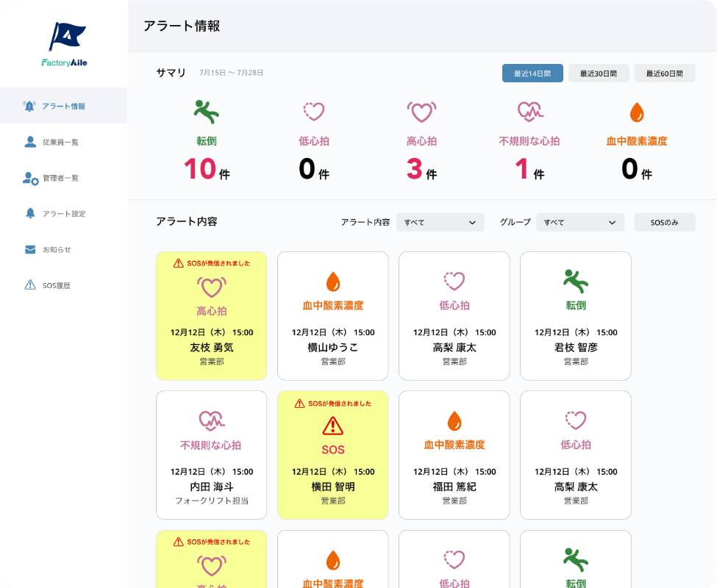Click the green falling person summary icon
The width and height of the screenshot is (717, 588).
(x=206, y=112)
